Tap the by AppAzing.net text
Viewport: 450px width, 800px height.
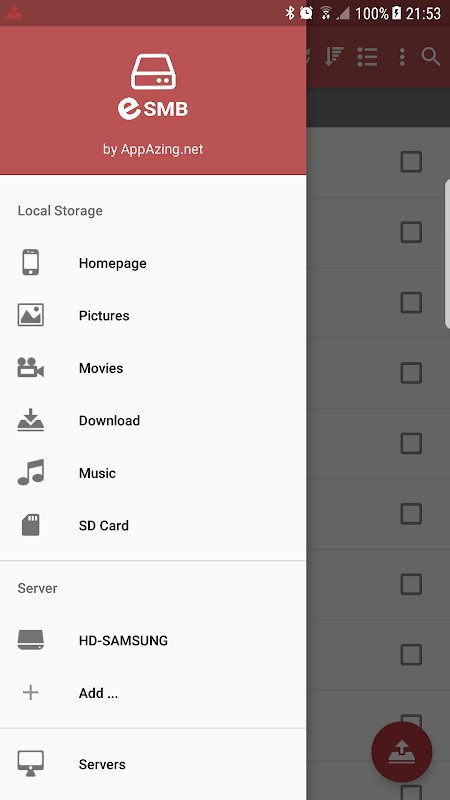(153, 149)
